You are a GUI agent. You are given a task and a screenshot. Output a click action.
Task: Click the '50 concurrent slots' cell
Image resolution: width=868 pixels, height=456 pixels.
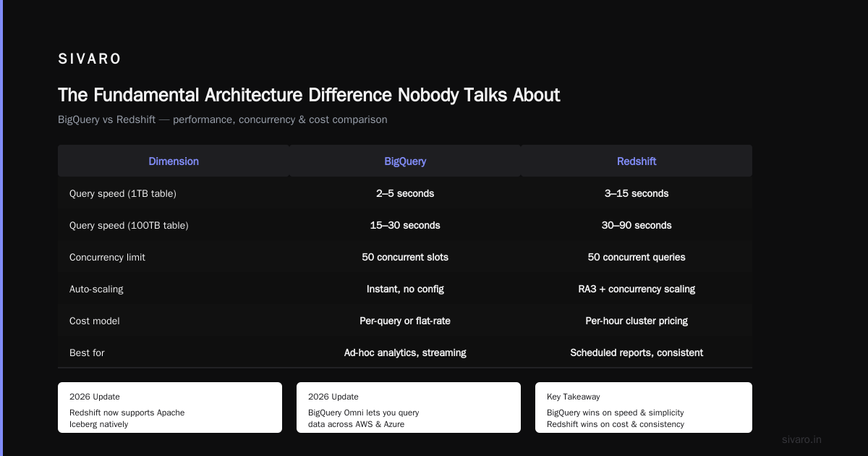tap(405, 257)
